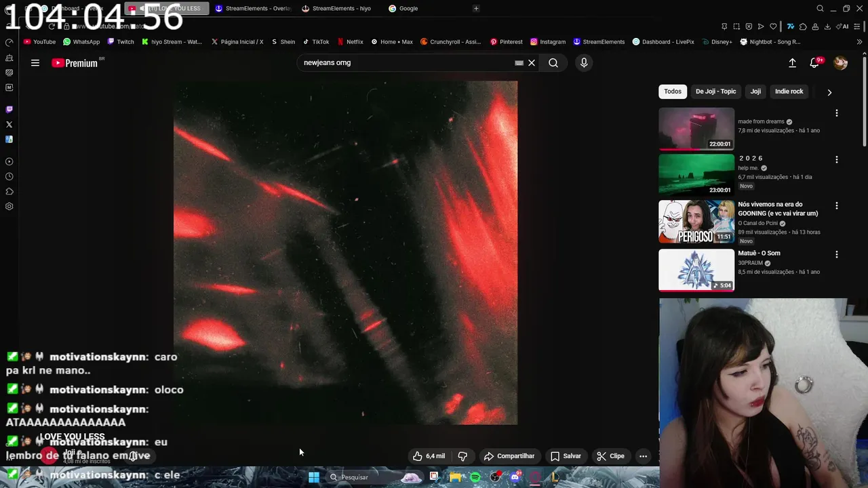Viewport: 868px width, 488px height.
Task: Open the Nightbot - Song R... bookmark
Action: (770, 42)
